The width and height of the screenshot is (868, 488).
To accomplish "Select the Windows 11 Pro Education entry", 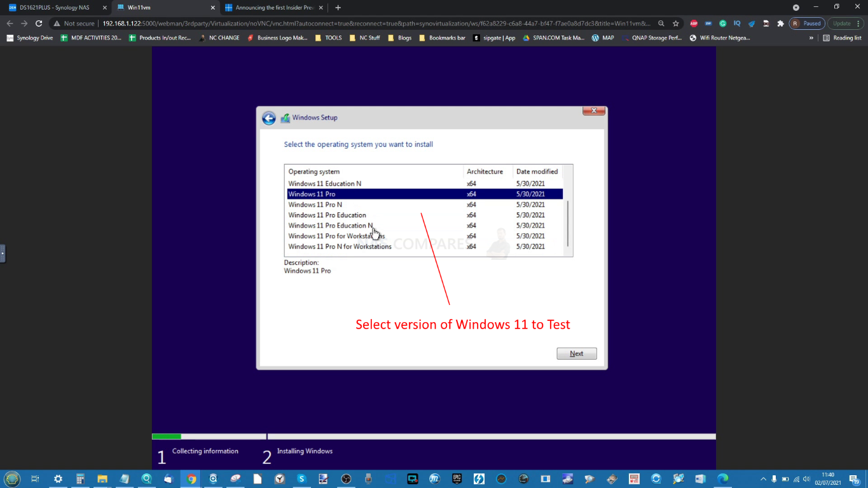I will [424, 215].
